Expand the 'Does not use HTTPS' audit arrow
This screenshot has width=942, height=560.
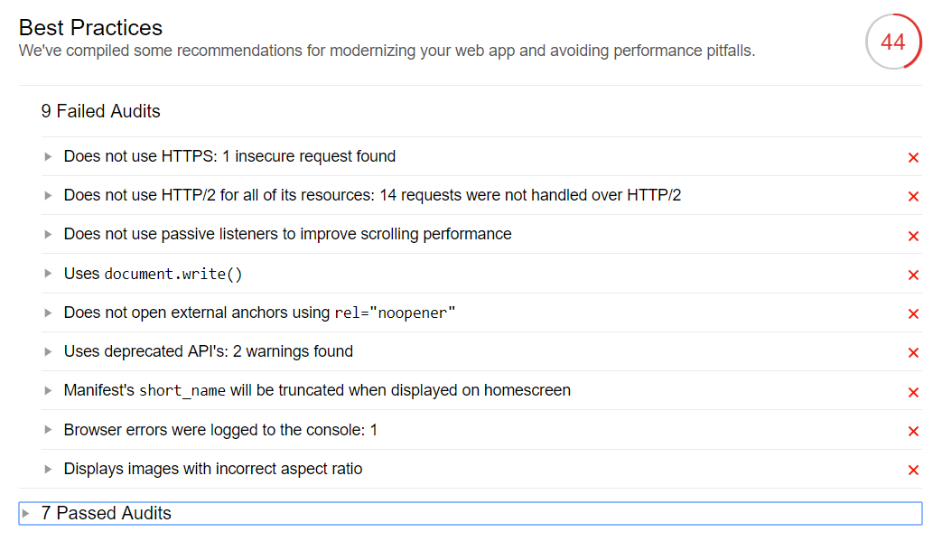click(48, 157)
